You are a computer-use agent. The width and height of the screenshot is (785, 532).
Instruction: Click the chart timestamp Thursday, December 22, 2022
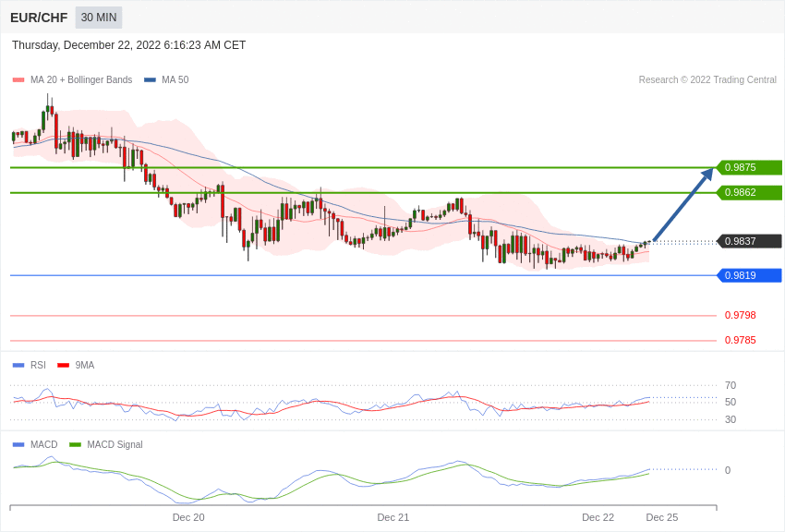pyautogui.click(x=128, y=45)
